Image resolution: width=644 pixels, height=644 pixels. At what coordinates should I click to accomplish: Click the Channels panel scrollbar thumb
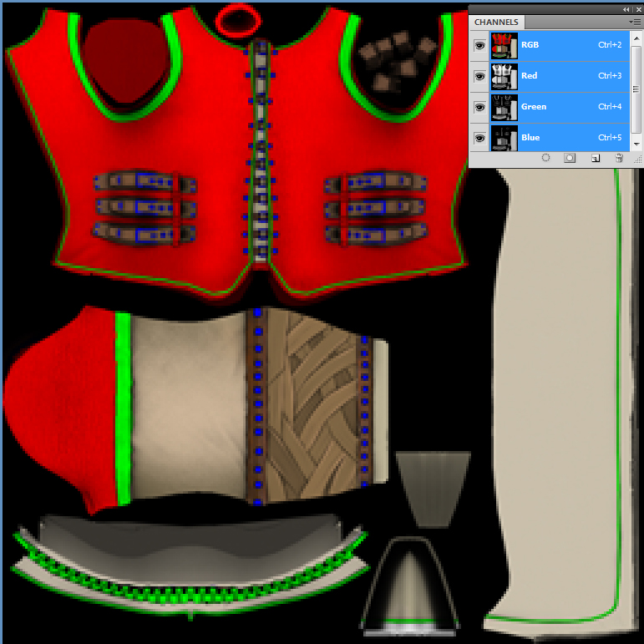pyautogui.click(x=636, y=89)
